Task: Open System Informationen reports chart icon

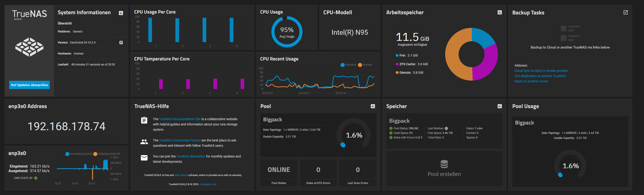Action: [121, 13]
